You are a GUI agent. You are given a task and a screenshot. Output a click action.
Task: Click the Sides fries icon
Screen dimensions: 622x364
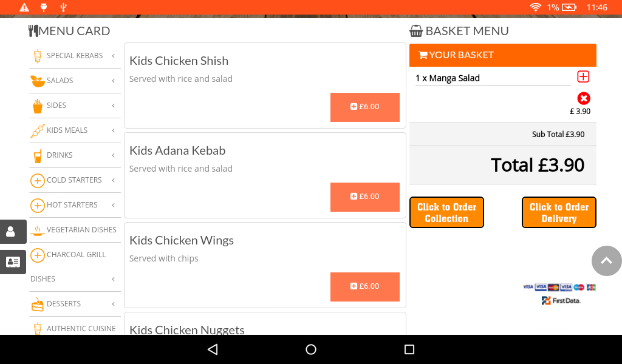(37, 106)
